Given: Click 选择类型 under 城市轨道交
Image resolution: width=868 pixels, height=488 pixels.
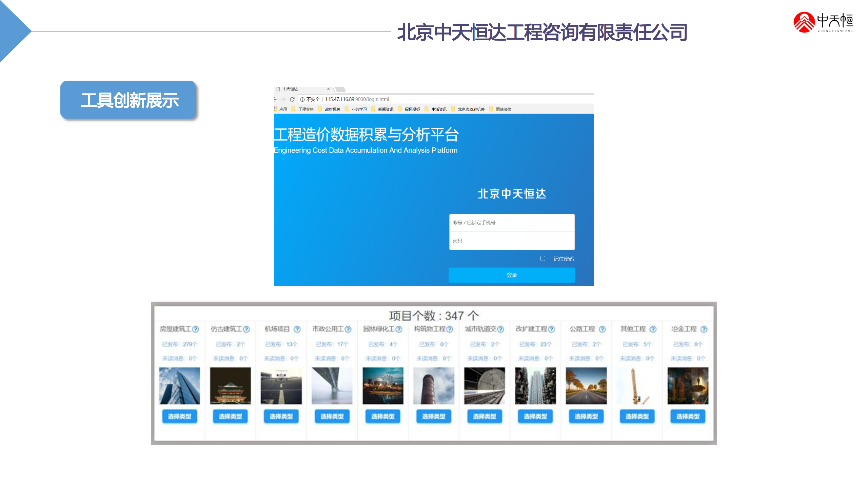Looking at the screenshot, I should point(485,416).
